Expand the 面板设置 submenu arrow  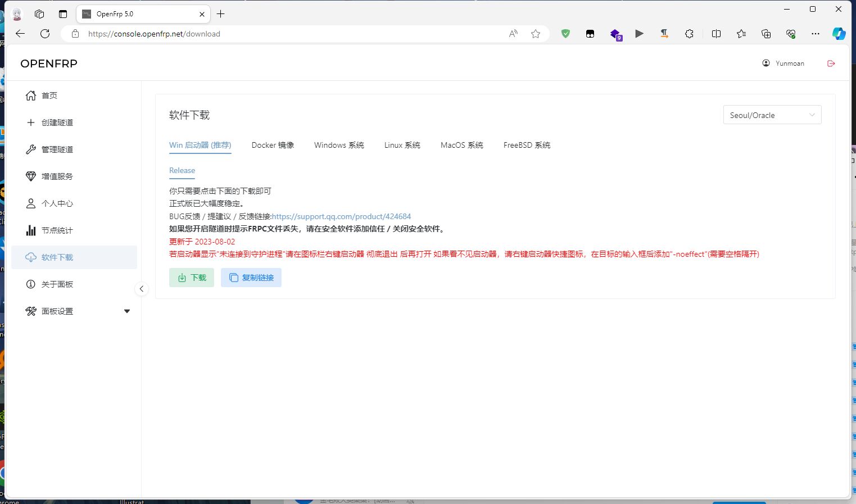126,311
